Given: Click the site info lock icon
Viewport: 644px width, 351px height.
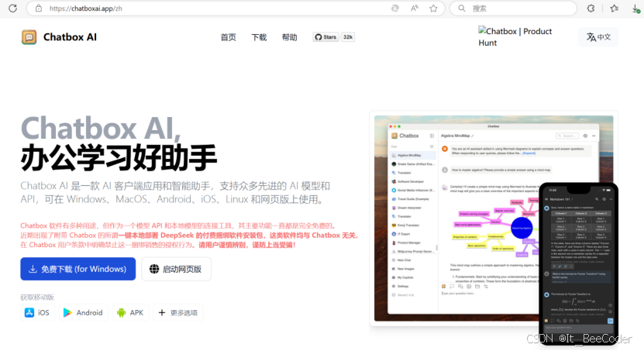Looking at the screenshot, I should (x=39, y=9).
